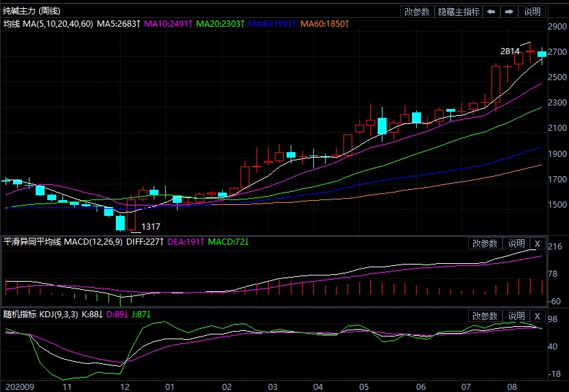Click the left arrow navigation button
This screenshot has width=569, height=392.
tap(491, 12)
